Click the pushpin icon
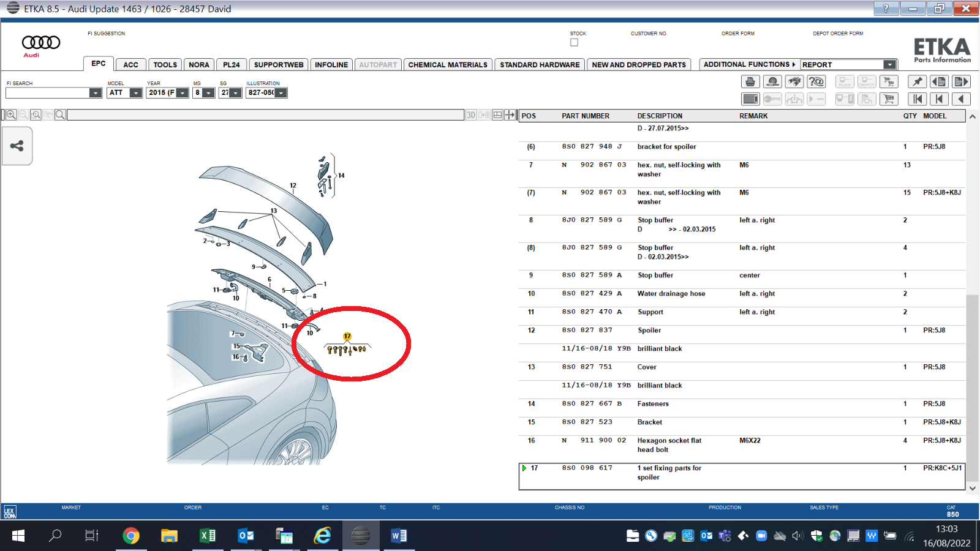This screenshot has height=551, width=980. 917,81
